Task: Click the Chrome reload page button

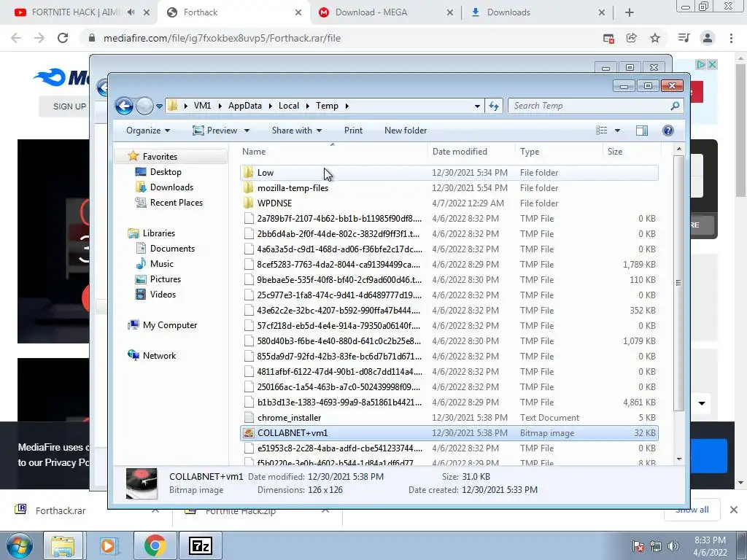Action: click(x=63, y=38)
